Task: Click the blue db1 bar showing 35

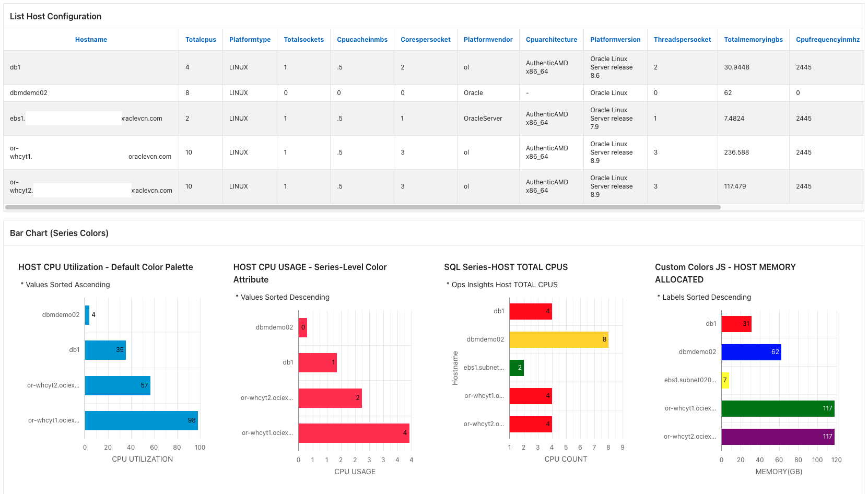Action: (105, 350)
